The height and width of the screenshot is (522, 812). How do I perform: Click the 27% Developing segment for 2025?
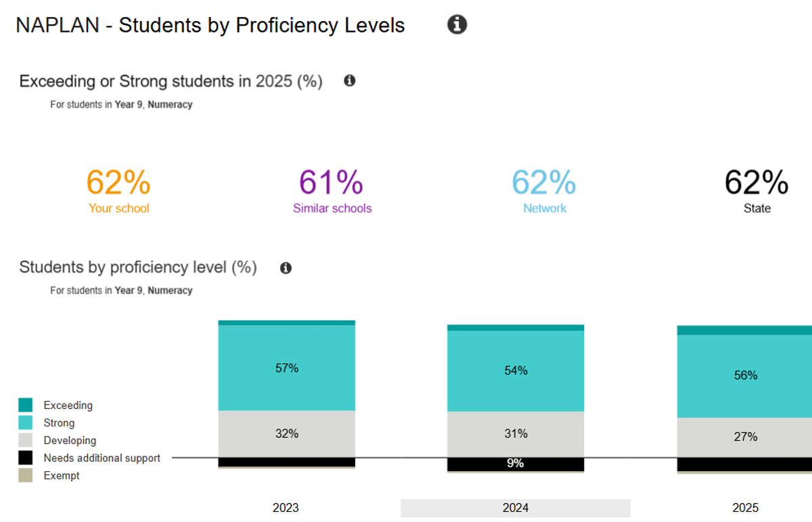click(x=746, y=437)
